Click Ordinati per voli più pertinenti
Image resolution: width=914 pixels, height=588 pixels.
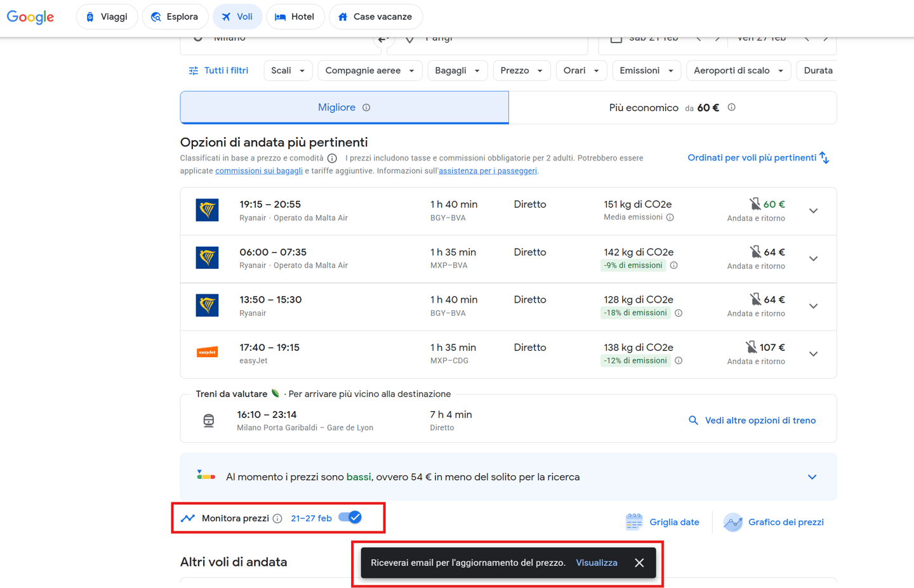click(758, 157)
